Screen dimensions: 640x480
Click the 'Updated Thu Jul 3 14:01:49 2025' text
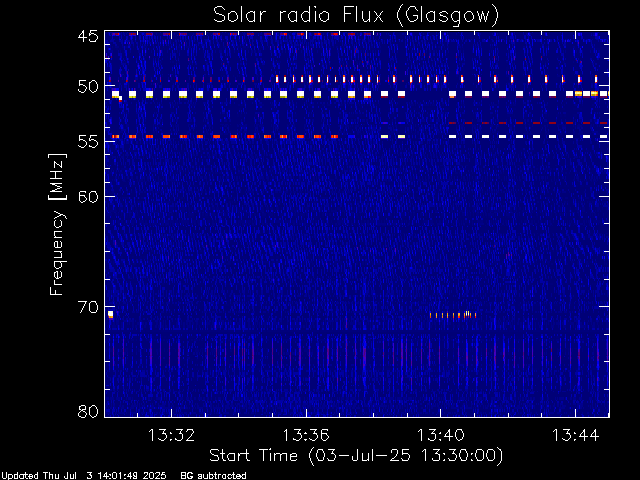[x=84, y=476]
